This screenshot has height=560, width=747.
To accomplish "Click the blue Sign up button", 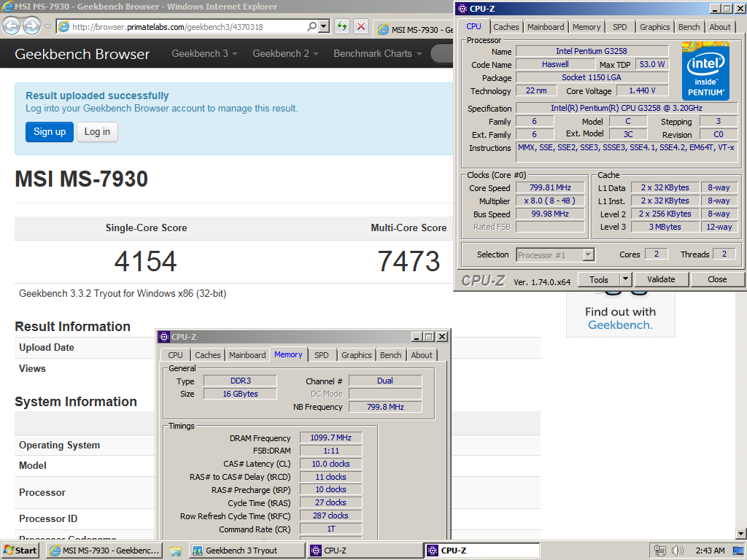I will click(50, 132).
